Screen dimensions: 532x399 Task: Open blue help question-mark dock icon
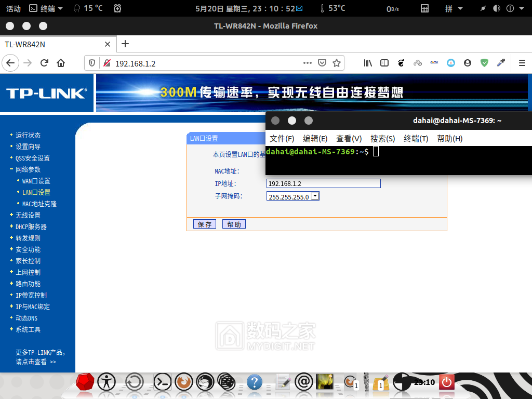pos(255,382)
